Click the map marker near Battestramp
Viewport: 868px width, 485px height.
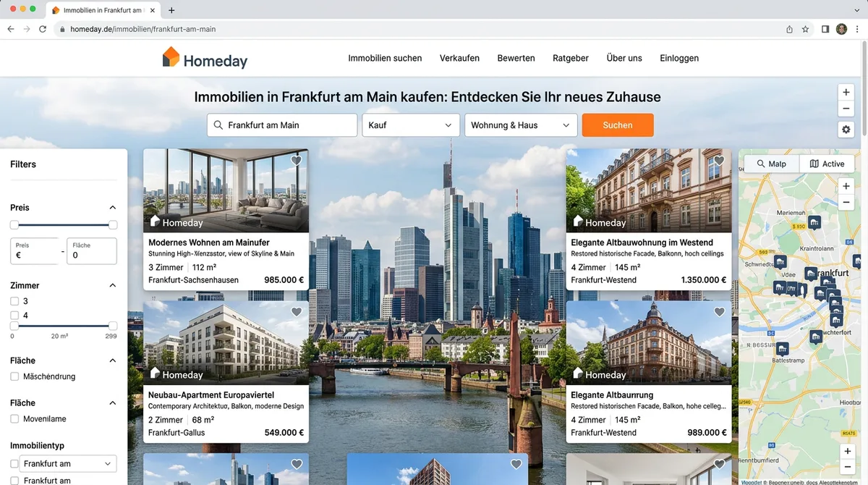tap(782, 348)
